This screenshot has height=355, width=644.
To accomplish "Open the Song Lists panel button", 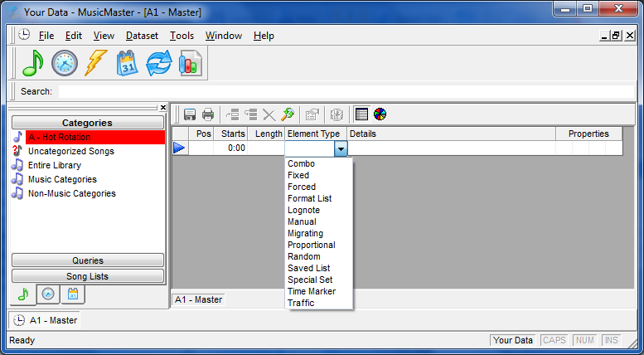I will tap(88, 276).
